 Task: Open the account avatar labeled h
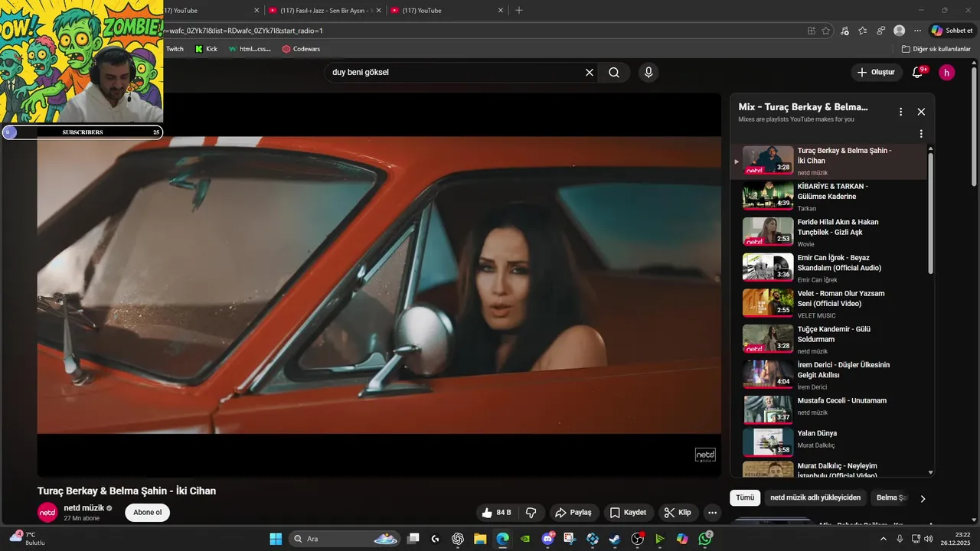coord(947,73)
